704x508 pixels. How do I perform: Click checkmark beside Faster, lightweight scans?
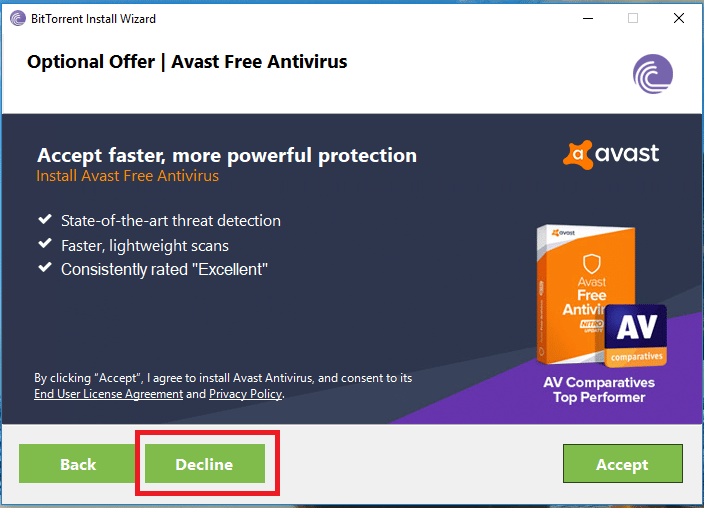(45, 243)
